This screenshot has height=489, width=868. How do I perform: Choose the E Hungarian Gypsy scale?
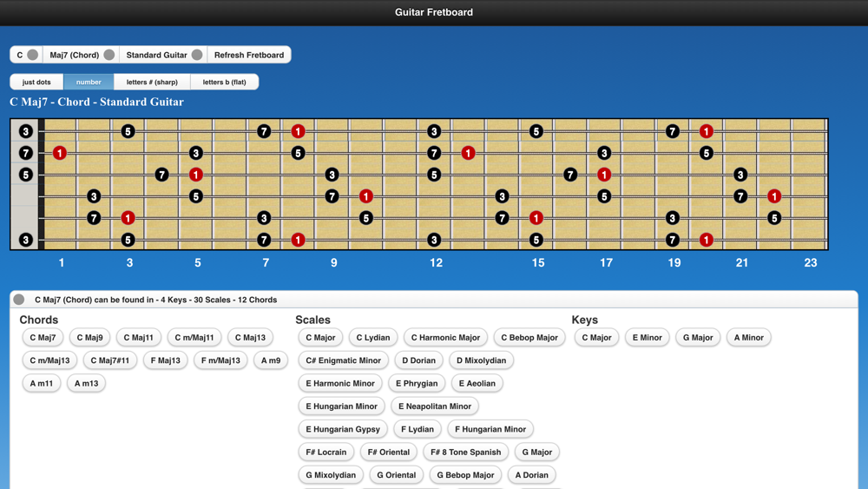pos(343,429)
